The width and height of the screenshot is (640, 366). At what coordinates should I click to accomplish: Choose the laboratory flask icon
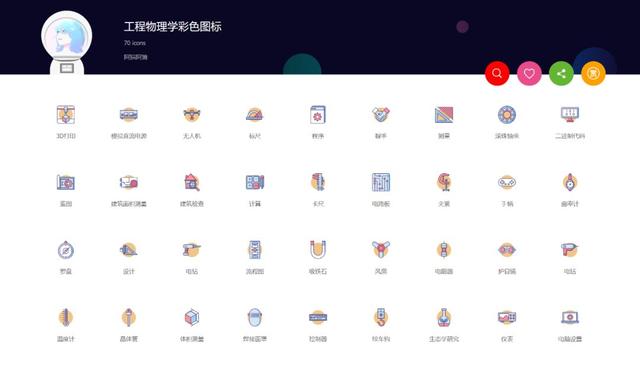point(444,317)
